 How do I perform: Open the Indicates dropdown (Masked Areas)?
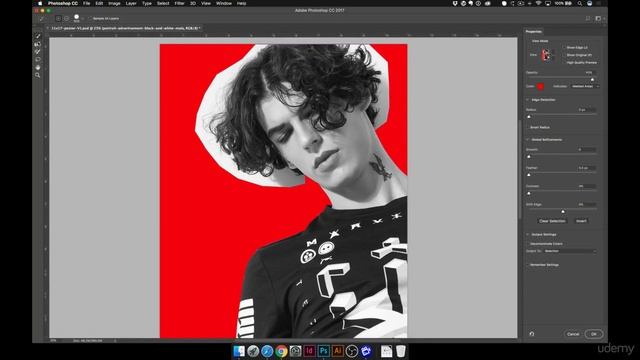tap(585, 87)
